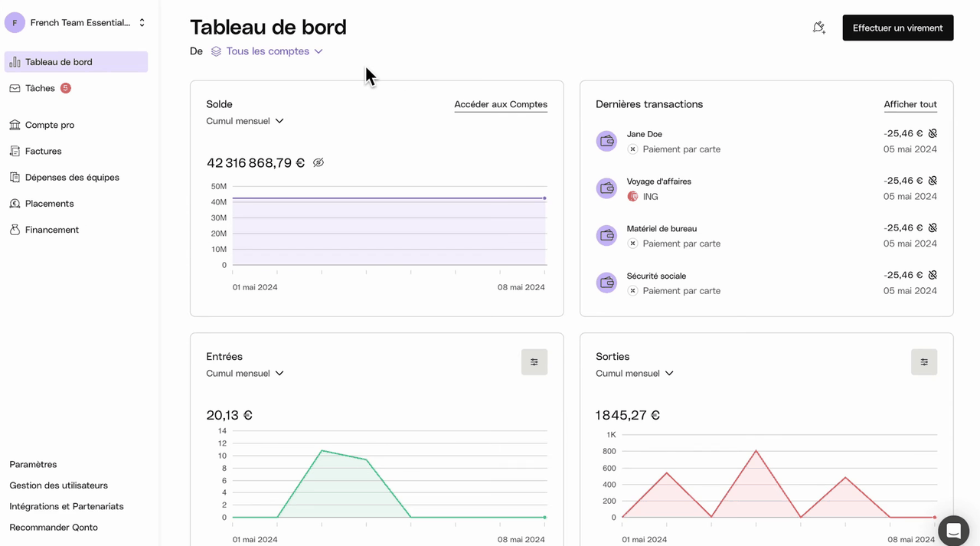Follow the Accéder aux Comptes link
This screenshot has height=546, width=980.
[x=501, y=104]
